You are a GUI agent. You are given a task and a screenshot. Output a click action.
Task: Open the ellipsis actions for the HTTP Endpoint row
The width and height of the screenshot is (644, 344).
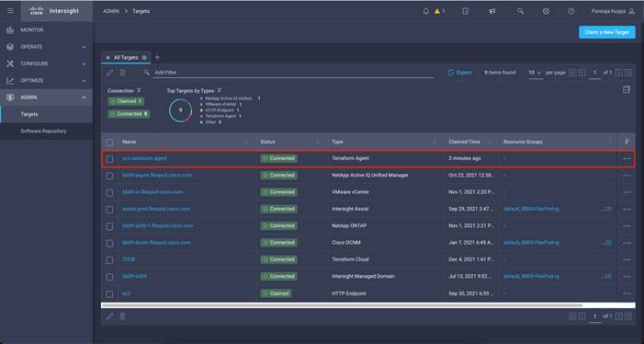tap(627, 293)
